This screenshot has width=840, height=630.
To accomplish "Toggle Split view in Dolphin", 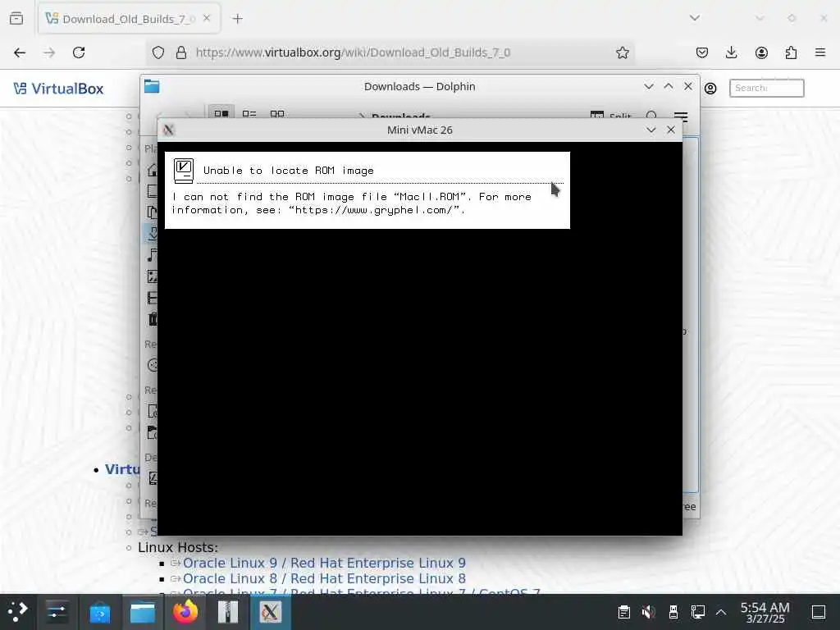I will (610, 115).
